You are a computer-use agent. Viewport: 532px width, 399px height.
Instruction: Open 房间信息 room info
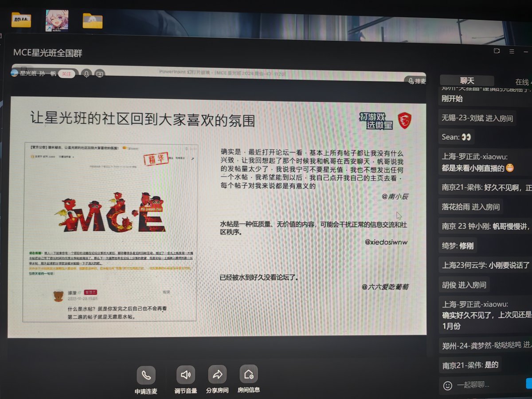[248, 374]
